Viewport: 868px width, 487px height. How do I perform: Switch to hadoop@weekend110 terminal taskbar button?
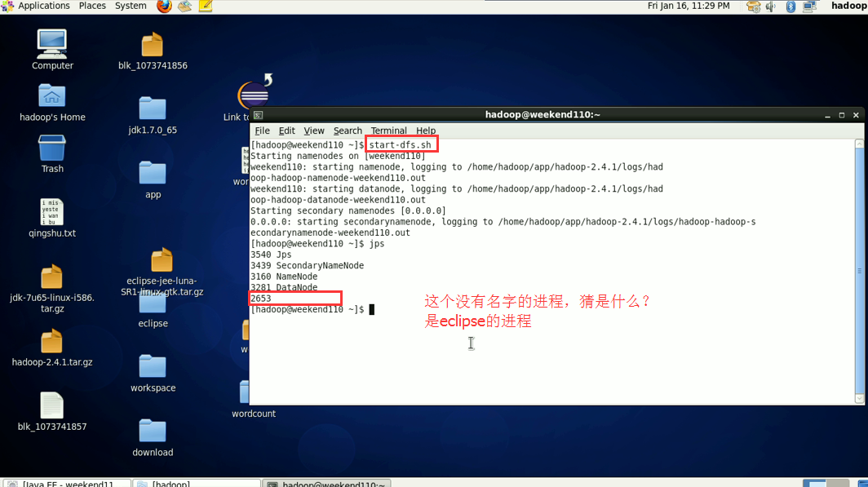326,483
